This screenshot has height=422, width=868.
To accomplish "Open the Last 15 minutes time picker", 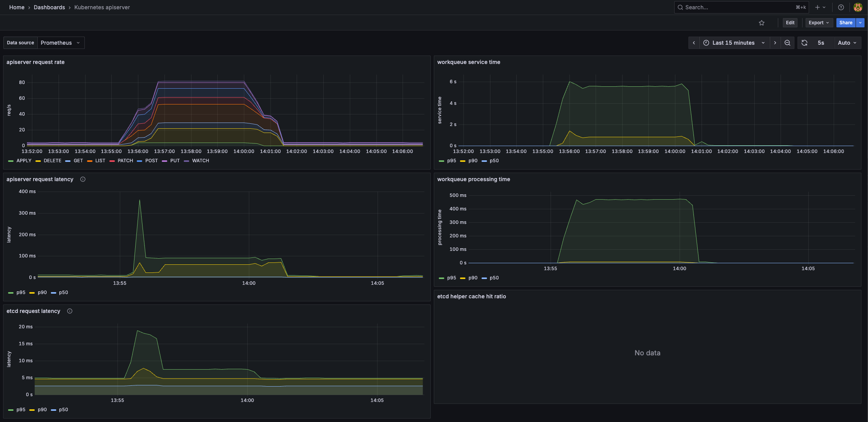I will tap(733, 43).
